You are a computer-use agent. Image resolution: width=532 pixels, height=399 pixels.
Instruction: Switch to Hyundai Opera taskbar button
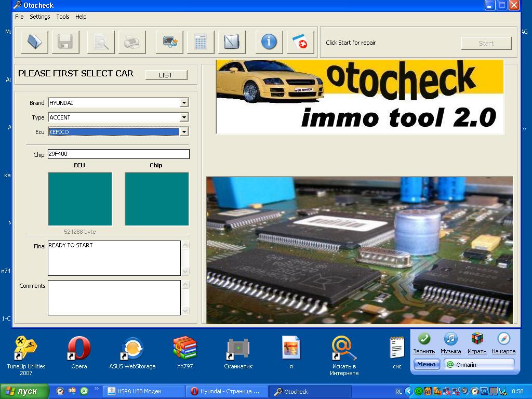[x=227, y=392]
